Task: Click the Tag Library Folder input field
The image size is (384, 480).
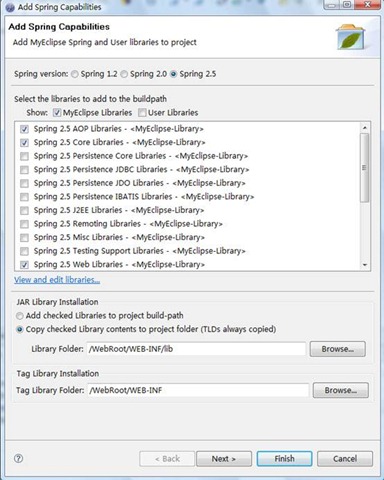Action: (198, 390)
